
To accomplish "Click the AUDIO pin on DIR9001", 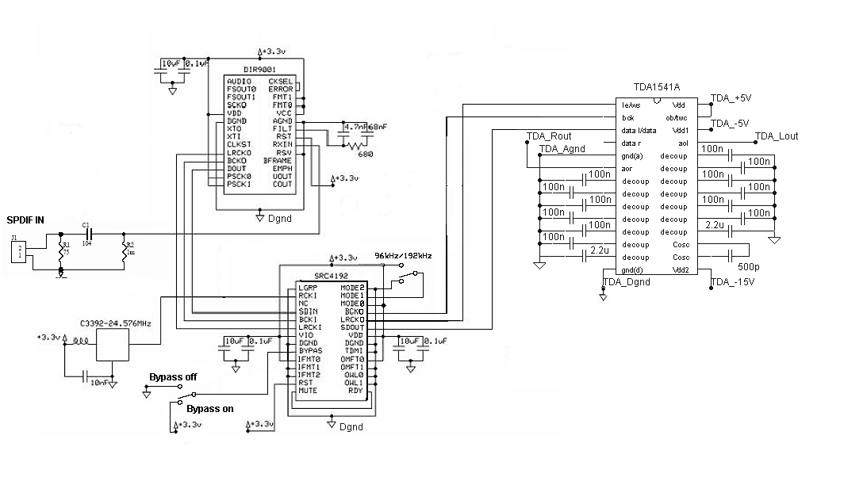I will point(239,81).
